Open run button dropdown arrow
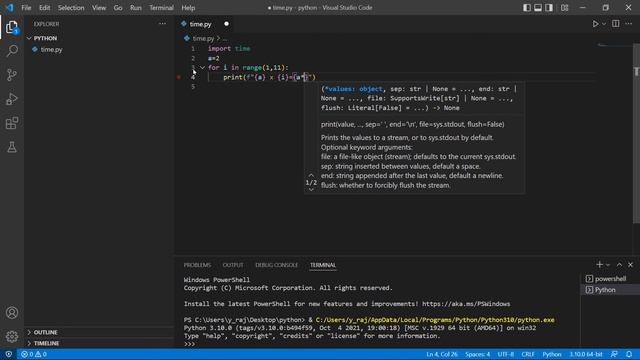Image resolution: width=640 pixels, height=360 pixels. click(604, 24)
